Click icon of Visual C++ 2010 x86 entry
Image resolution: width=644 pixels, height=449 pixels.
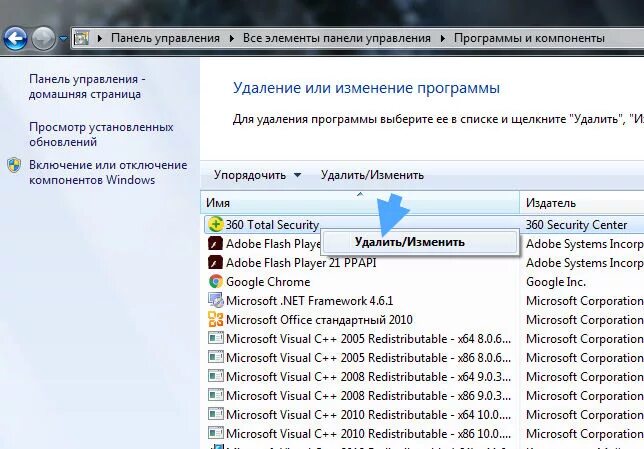pyautogui.click(x=216, y=433)
